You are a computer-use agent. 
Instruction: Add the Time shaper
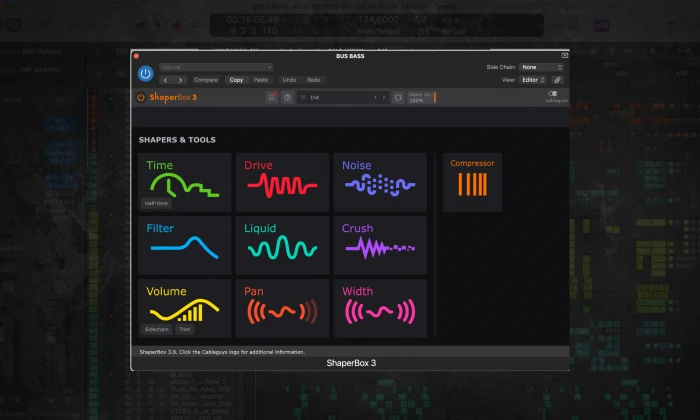tap(184, 182)
